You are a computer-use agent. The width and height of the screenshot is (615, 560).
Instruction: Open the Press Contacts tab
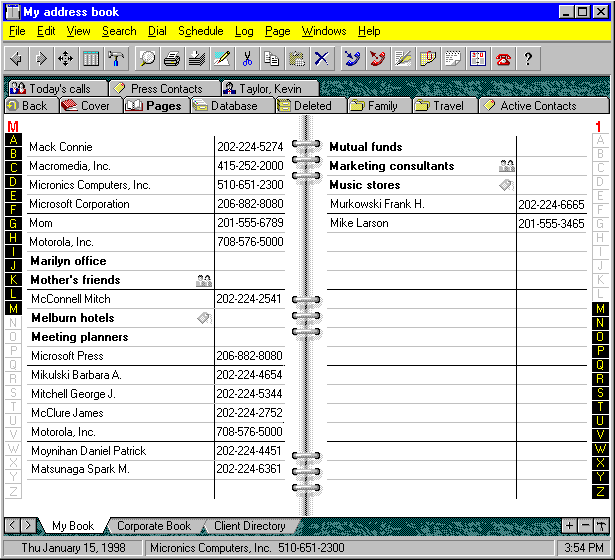pyautogui.click(x=164, y=89)
